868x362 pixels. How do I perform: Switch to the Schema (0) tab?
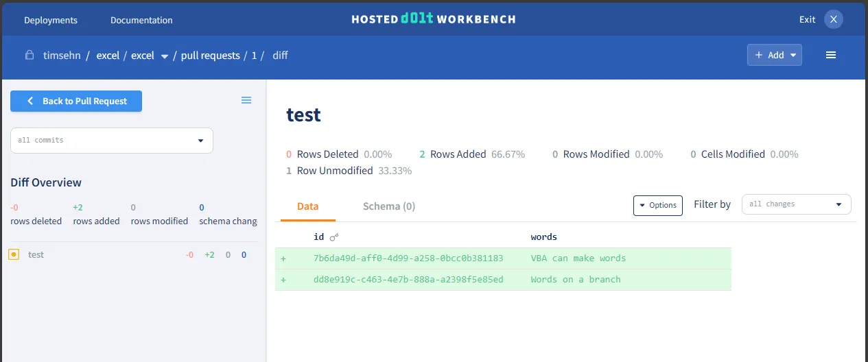pyautogui.click(x=388, y=206)
